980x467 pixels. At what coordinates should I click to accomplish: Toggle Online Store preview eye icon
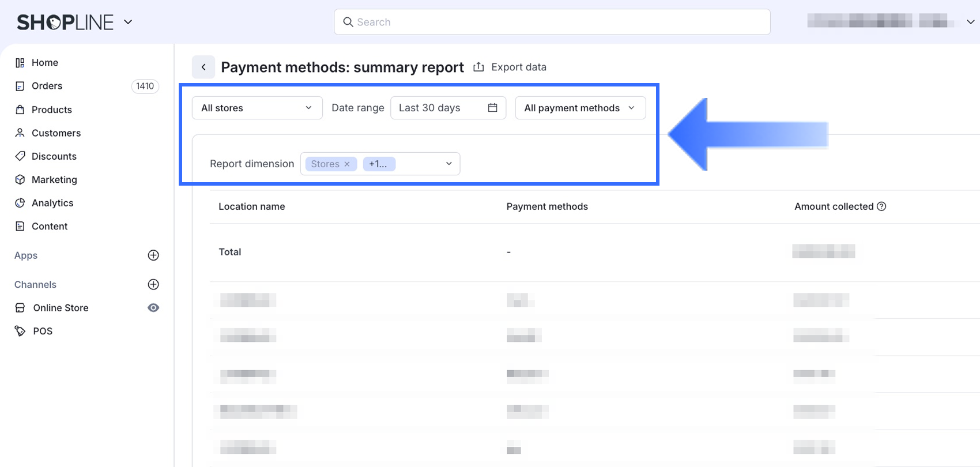pos(153,308)
